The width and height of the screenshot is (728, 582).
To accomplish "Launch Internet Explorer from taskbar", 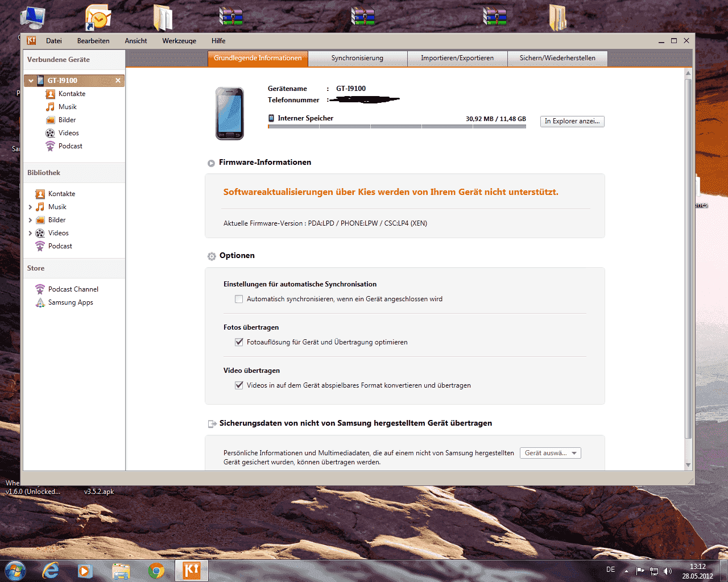I will 51,571.
